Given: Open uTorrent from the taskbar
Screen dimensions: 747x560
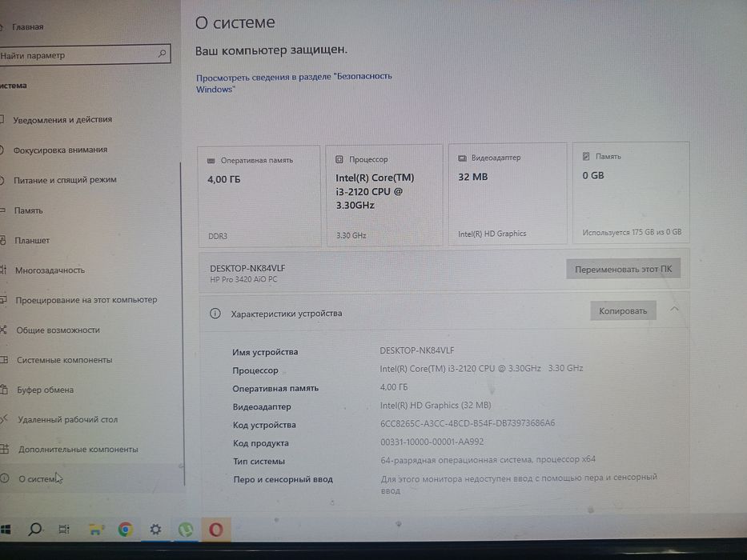Looking at the screenshot, I should tap(186, 530).
